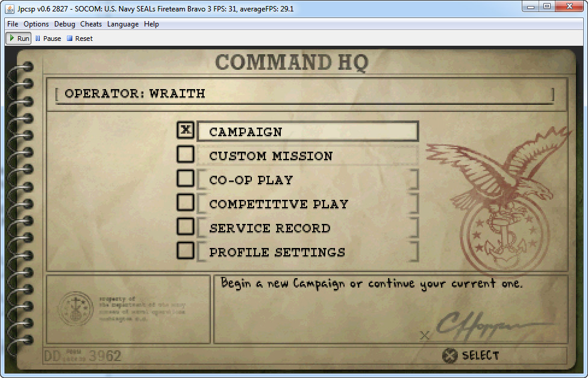Reset the emulator using Reset button
This screenshot has height=378, width=588.
click(x=80, y=39)
